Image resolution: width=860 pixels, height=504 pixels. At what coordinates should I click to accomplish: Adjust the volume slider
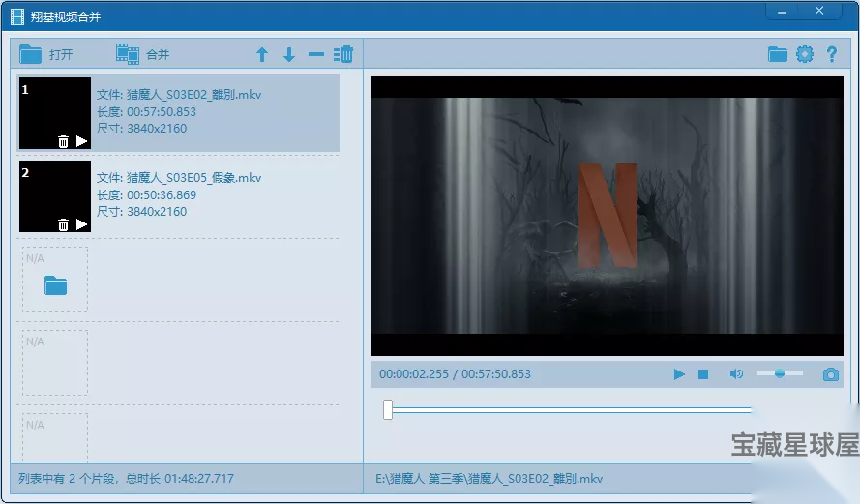coord(780,374)
